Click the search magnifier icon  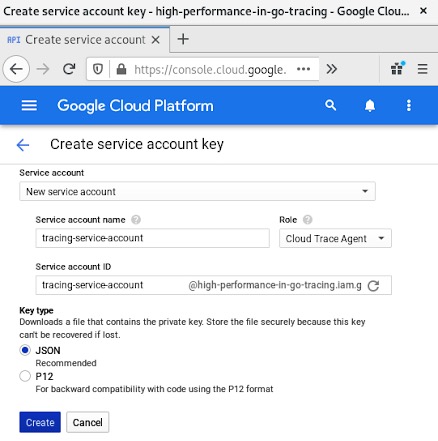pyautogui.click(x=330, y=105)
